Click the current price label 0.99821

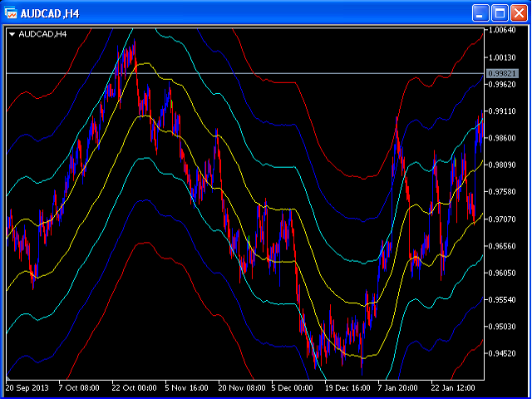click(502, 73)
